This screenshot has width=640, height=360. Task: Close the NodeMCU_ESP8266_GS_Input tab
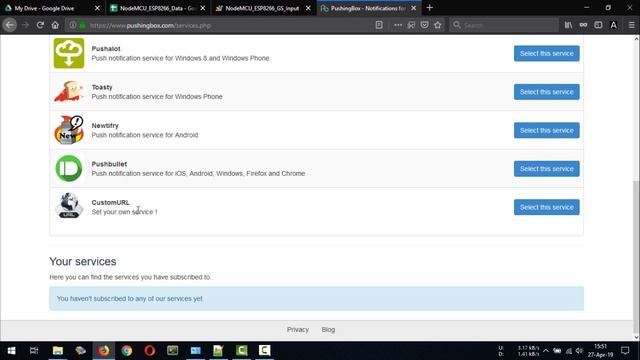tap(308, 8)
